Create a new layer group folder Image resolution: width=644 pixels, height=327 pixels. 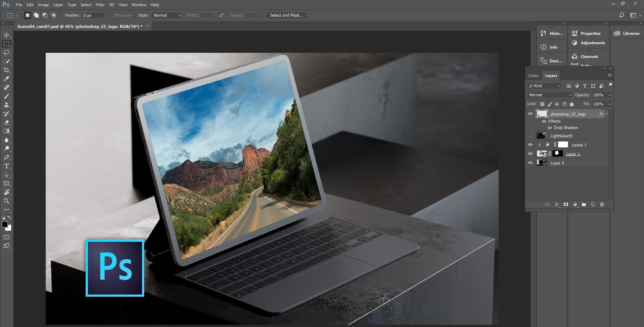(584, 204)
